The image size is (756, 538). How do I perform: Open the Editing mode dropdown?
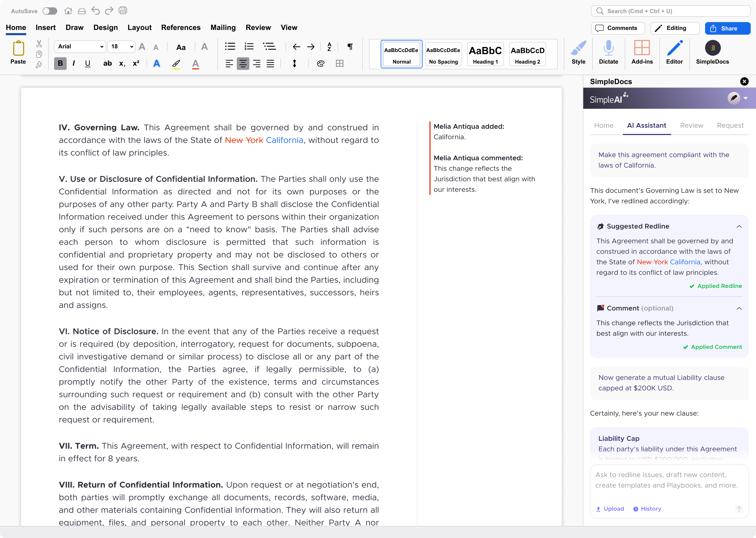point(675,28)
